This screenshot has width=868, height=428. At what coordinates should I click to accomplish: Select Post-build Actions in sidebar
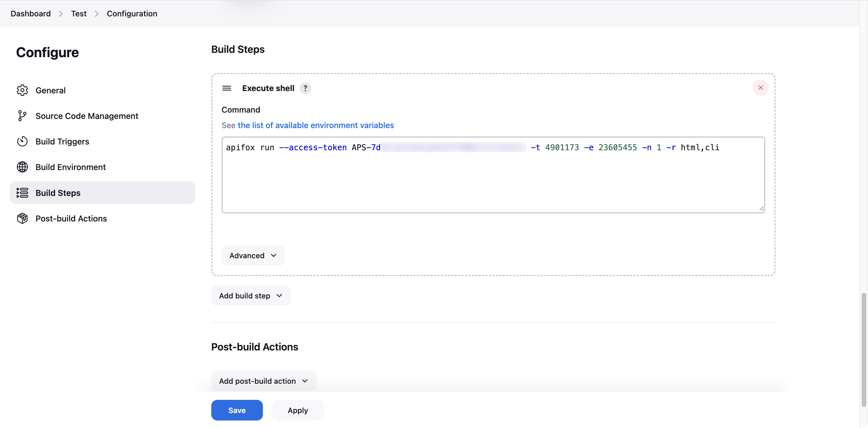tap(71, 218)
